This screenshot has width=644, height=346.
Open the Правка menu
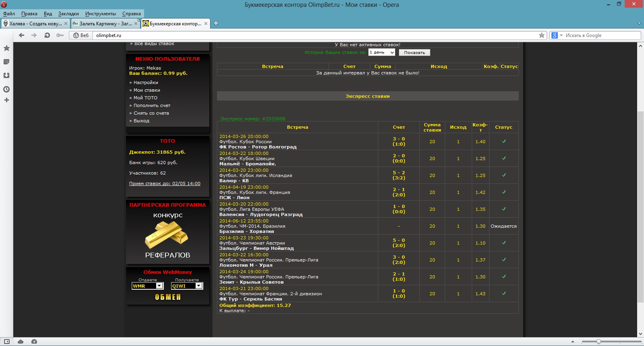click(29, 14)
